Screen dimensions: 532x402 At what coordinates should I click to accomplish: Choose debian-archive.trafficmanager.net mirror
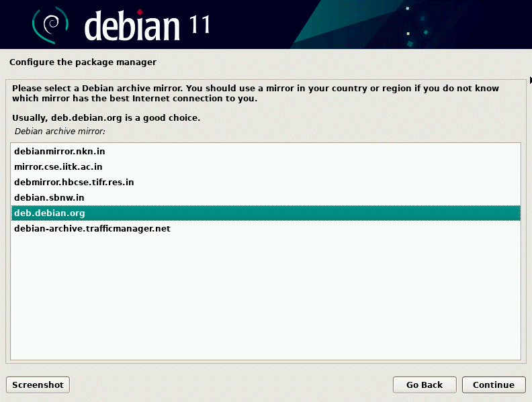(92, 229)
